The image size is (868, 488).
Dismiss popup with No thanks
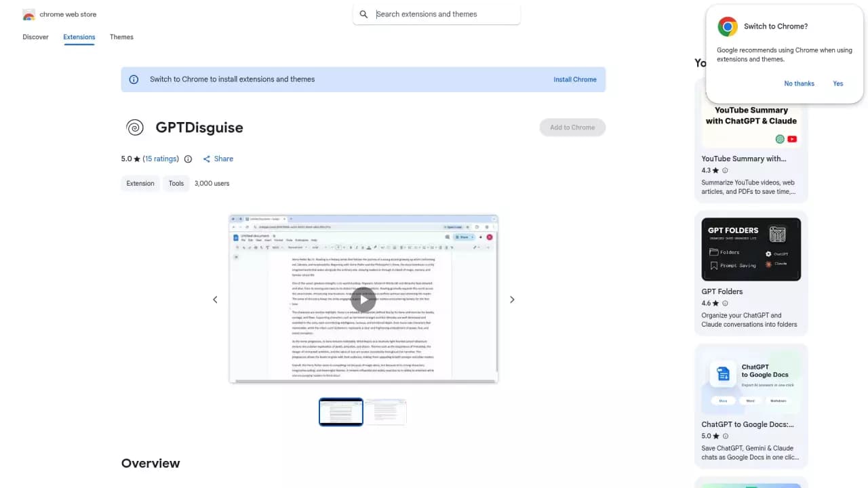click(800, 84)
